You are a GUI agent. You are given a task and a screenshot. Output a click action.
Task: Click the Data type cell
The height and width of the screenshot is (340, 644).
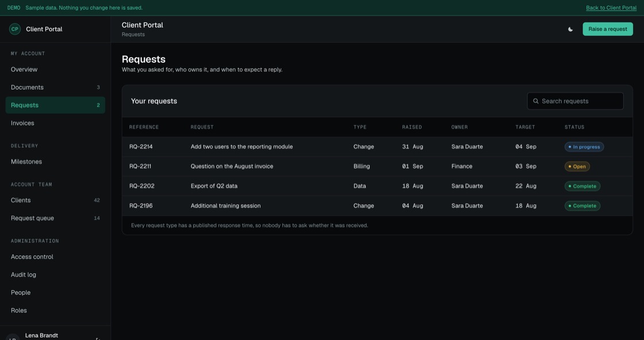359,186
